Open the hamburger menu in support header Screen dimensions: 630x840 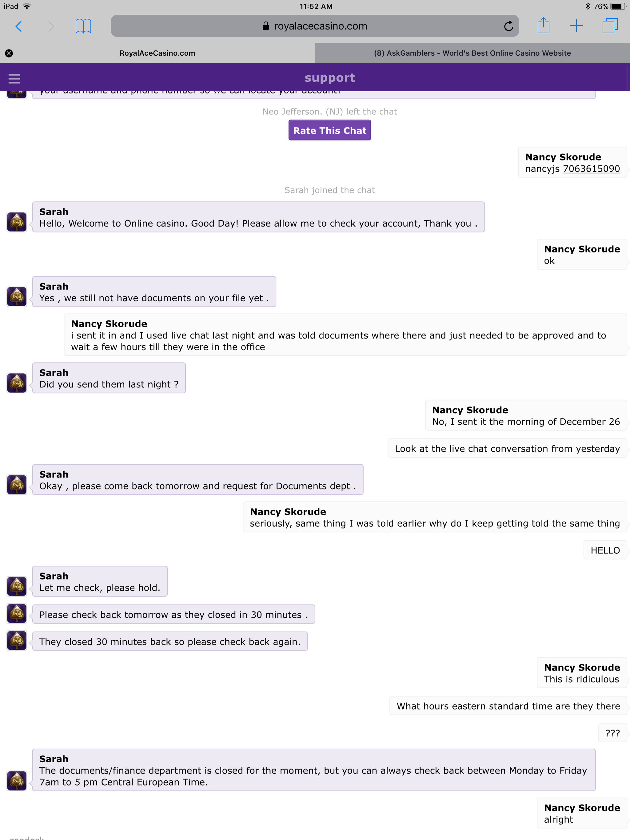14,79
